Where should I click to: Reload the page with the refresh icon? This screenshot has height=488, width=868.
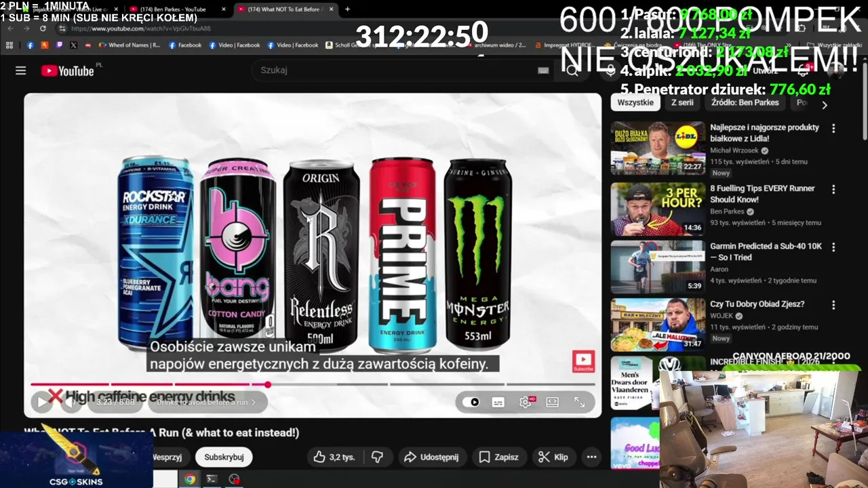tap(42, 28)
